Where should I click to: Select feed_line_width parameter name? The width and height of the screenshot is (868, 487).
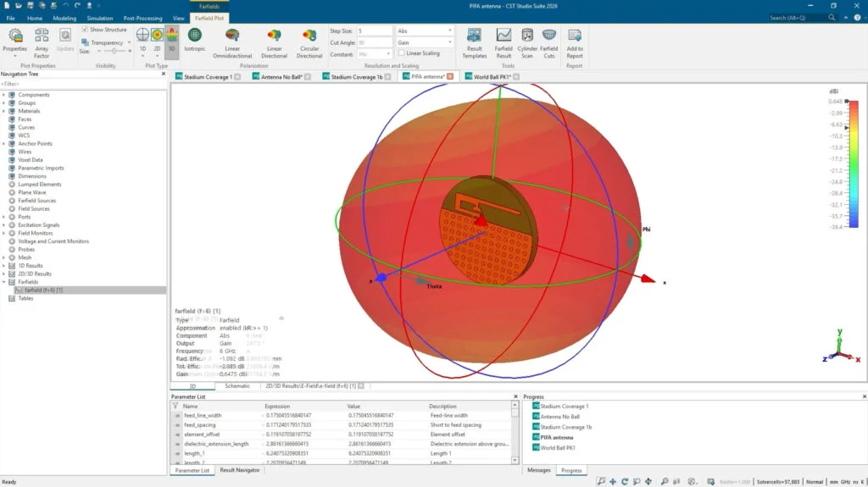[x=203, y=415]
